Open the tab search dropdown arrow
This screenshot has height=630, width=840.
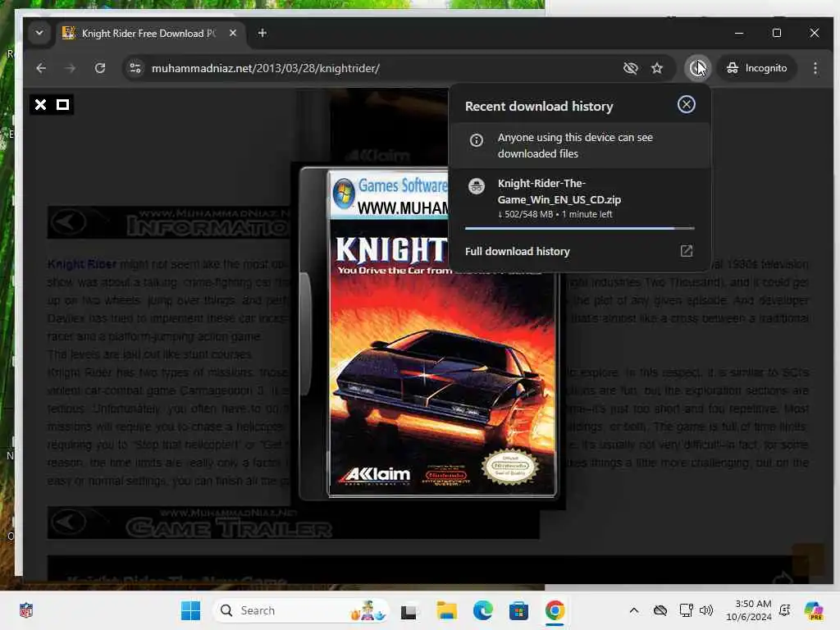click(39, 33)
